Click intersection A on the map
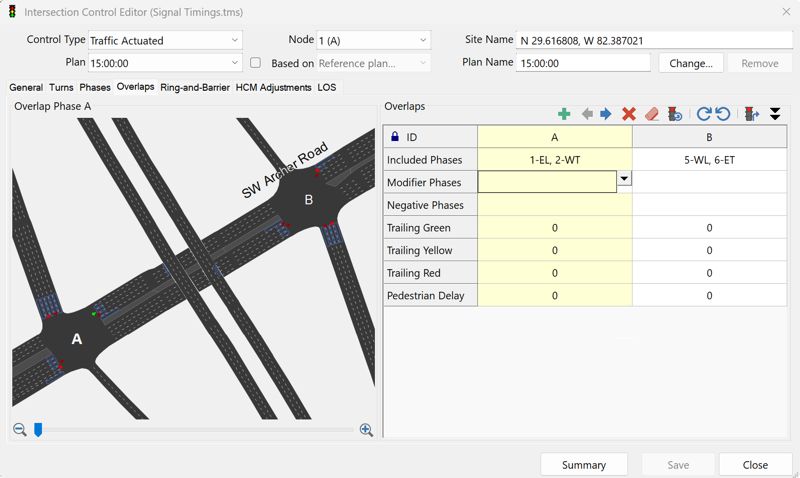Image resolution: width=800 pixels, height=478 pixels. (x=76, y=339)
